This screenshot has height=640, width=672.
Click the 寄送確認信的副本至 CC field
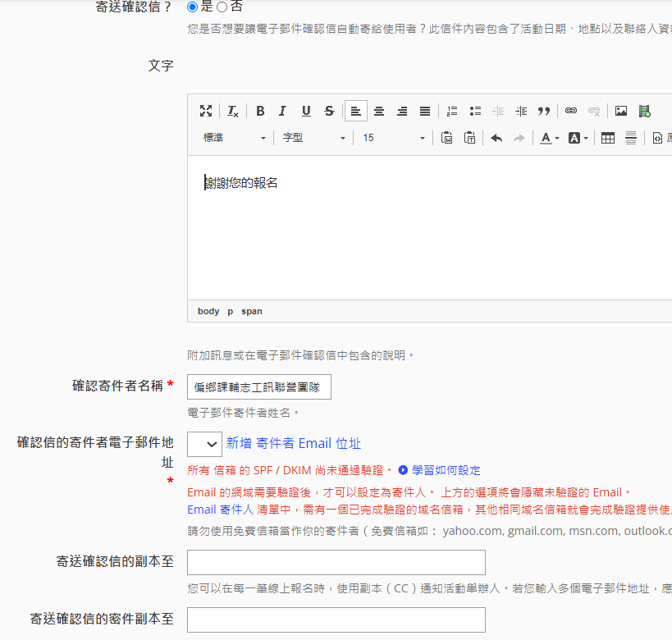click(x=336, y=562)
